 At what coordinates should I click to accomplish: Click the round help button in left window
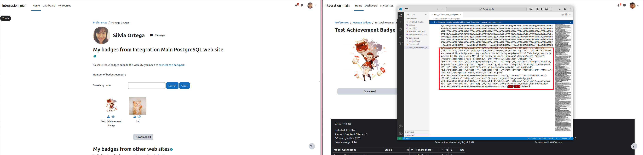[311, 146]
